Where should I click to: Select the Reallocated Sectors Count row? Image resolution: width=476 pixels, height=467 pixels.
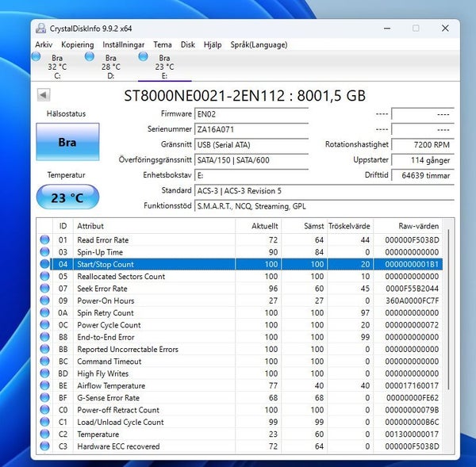pos(240,277)
